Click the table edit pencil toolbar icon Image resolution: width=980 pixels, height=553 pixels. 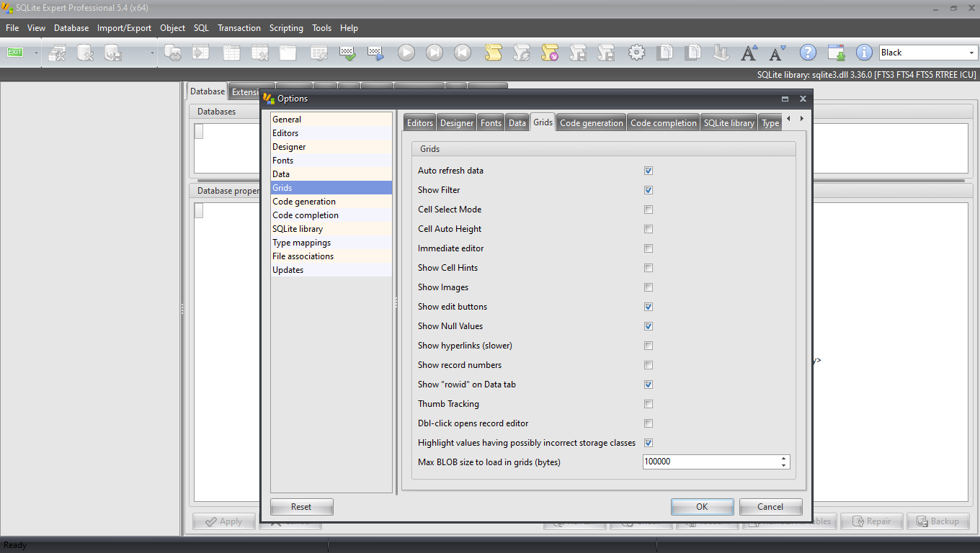coord(318,53)
